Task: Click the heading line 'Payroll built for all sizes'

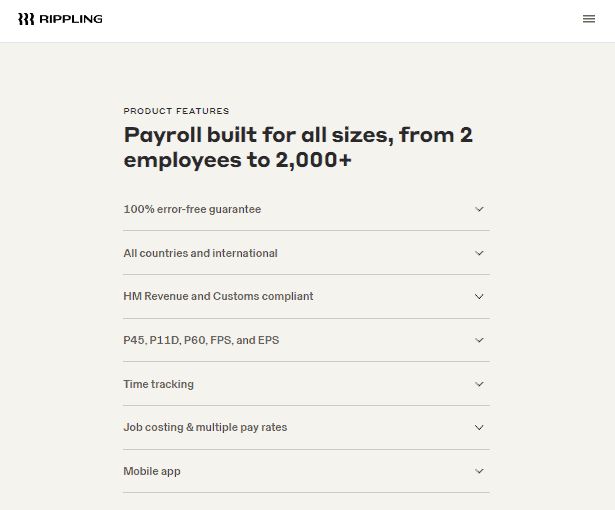Action: (x=259, y=135)
